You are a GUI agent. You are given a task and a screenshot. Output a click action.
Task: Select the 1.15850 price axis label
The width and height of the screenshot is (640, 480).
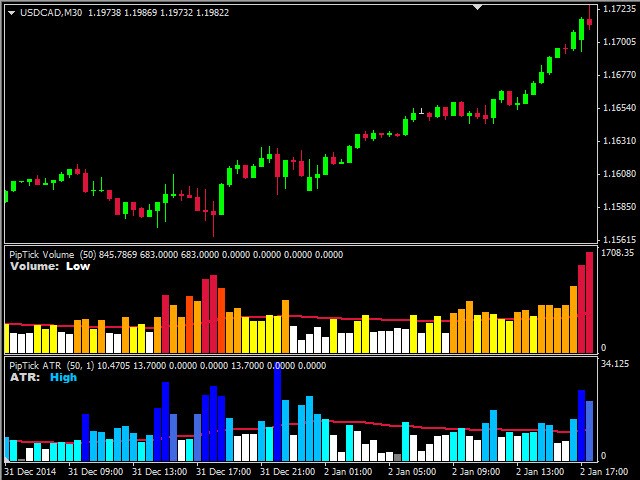coord(617,207)
